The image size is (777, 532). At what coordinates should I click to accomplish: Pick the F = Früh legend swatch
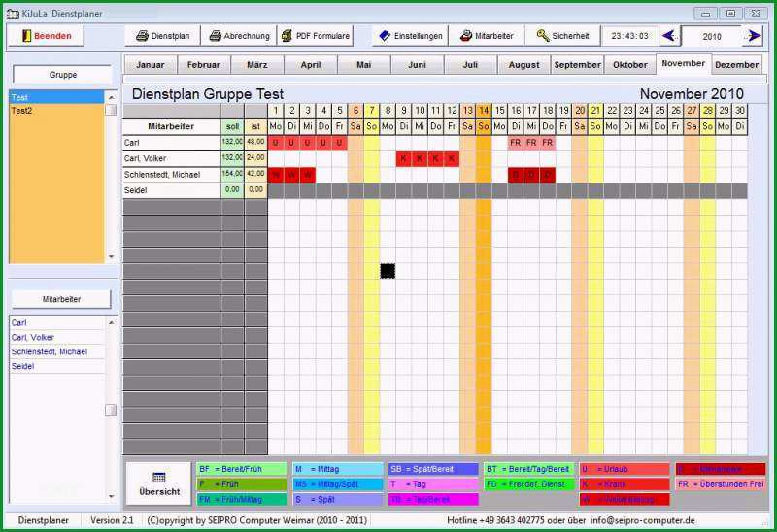click(242, 484)
